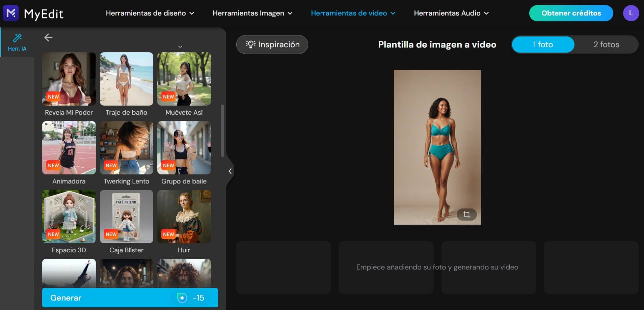This screenshot has height=310, width=644.
Task: Click the Obtener créditos button
Action: [571, 13]
